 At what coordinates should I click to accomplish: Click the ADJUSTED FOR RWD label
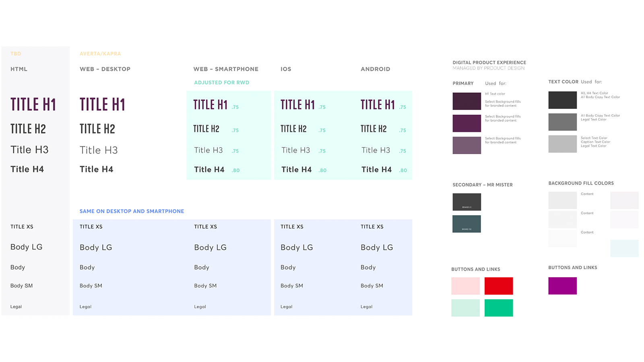[222, 82]
